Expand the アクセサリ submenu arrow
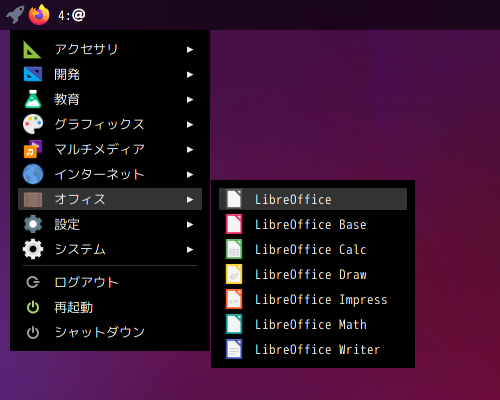This screenshot has height=400, width=500. 190,50
